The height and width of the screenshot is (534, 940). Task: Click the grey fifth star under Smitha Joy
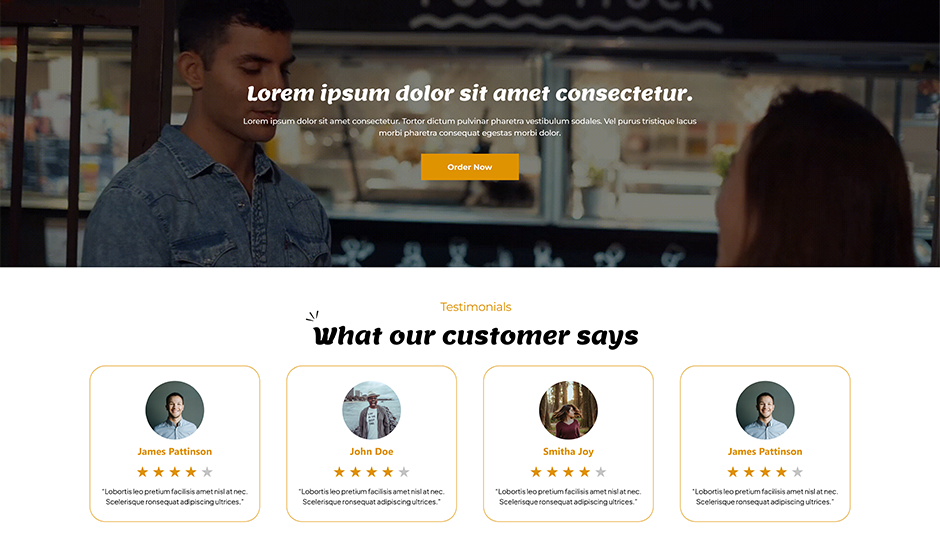[601, 472]
